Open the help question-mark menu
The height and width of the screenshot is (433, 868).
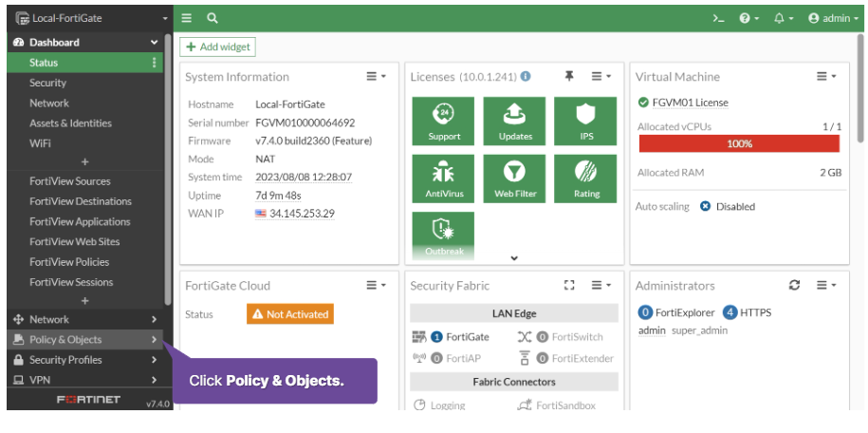coord(749,18)
